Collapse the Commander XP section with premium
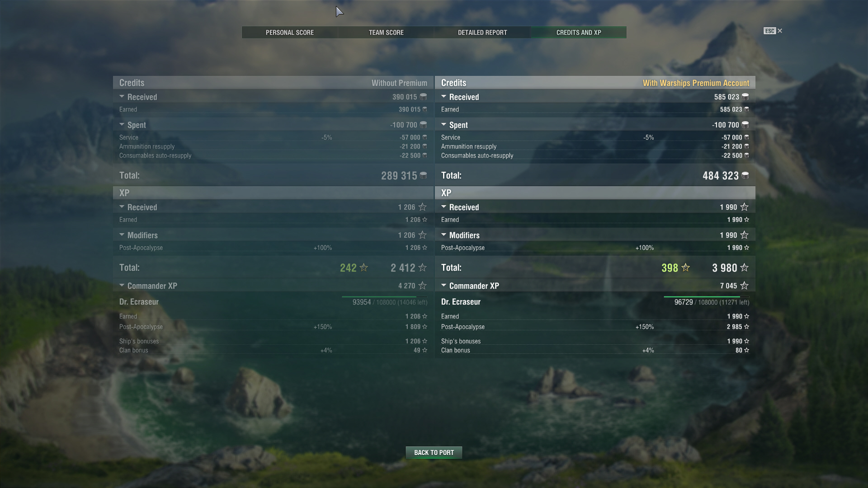Viewport: 868px width, 488px height. pyautogui.click(x=443, y=286)
